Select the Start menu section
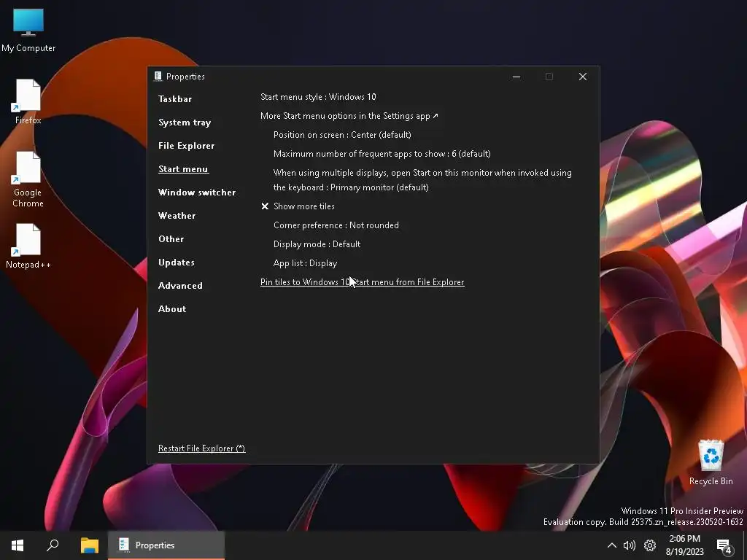The height and width of the screenshot is (560, 747). [x=183, y=169]
